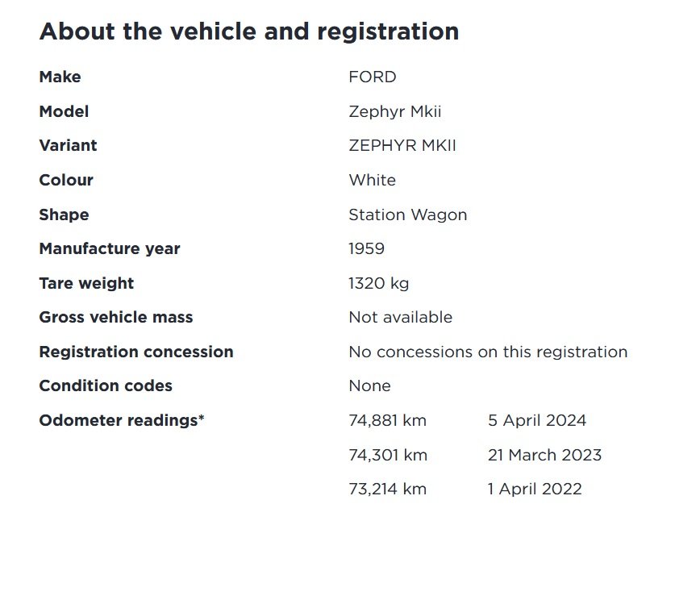Click the 'Not available' gross vehicle mass
The height and width of the screenshot is (600, 700).
click(x=401, y=318)
